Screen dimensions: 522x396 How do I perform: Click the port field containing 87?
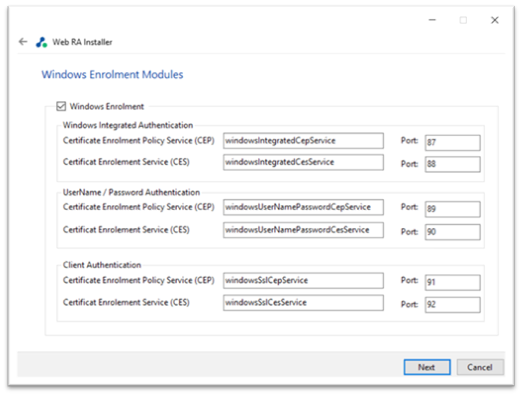tap(453, 143)
